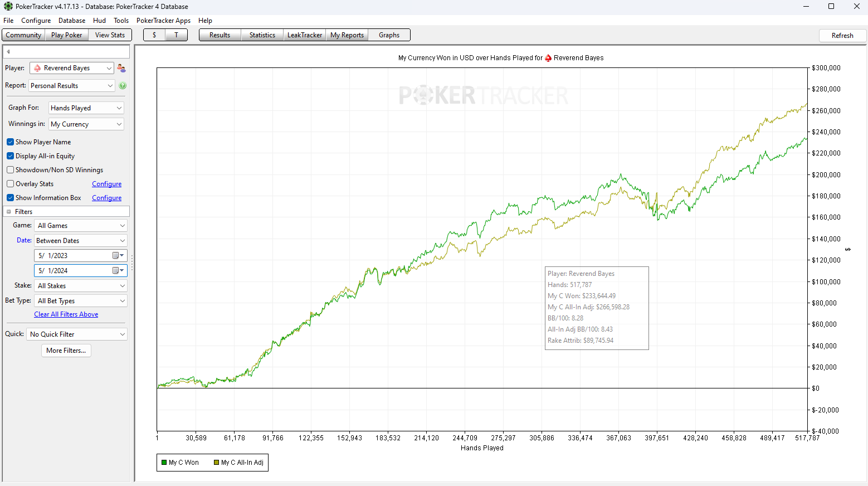Click the player selection icon beside Reverend Bayes
Viewport: 868px width, 486px height.
tap(121, 68)
